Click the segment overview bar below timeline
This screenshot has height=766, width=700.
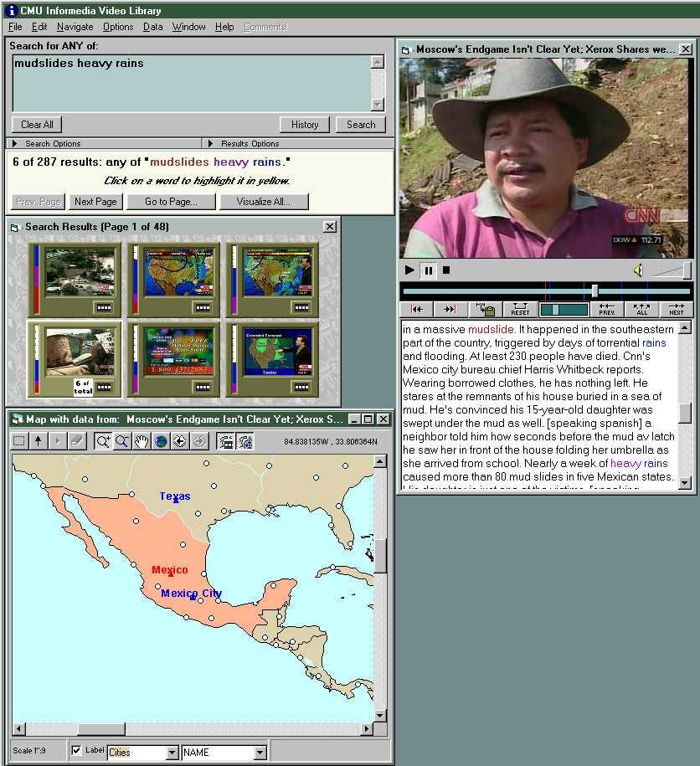click(x=564, y=309)
